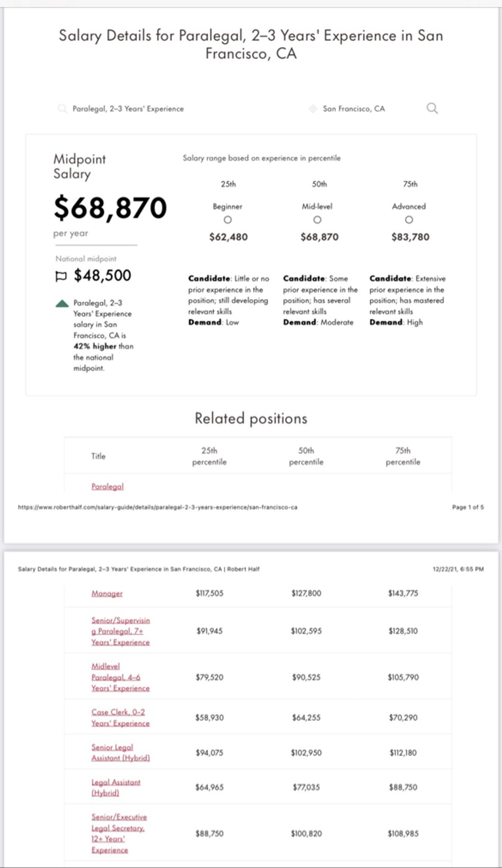The image size is (502, 868).
Task: Select the 50th Mid-level radio circle
Action: [317, 220]
